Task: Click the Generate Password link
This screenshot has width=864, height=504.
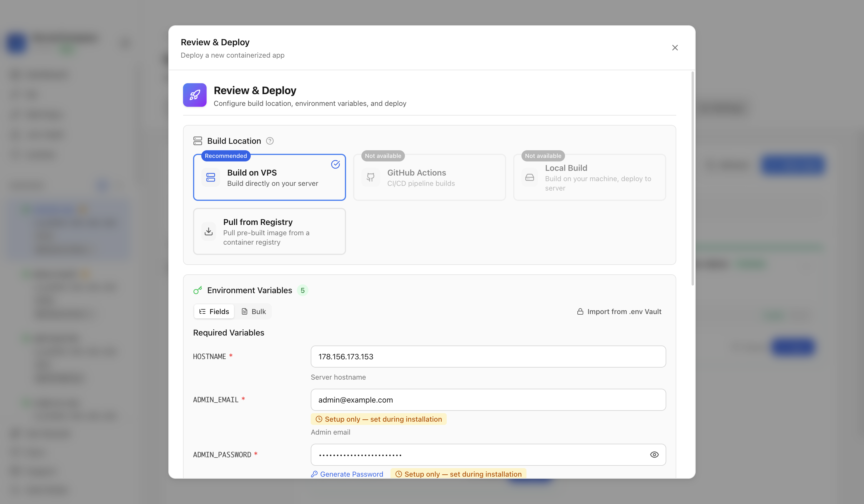Action: [347, 474]
